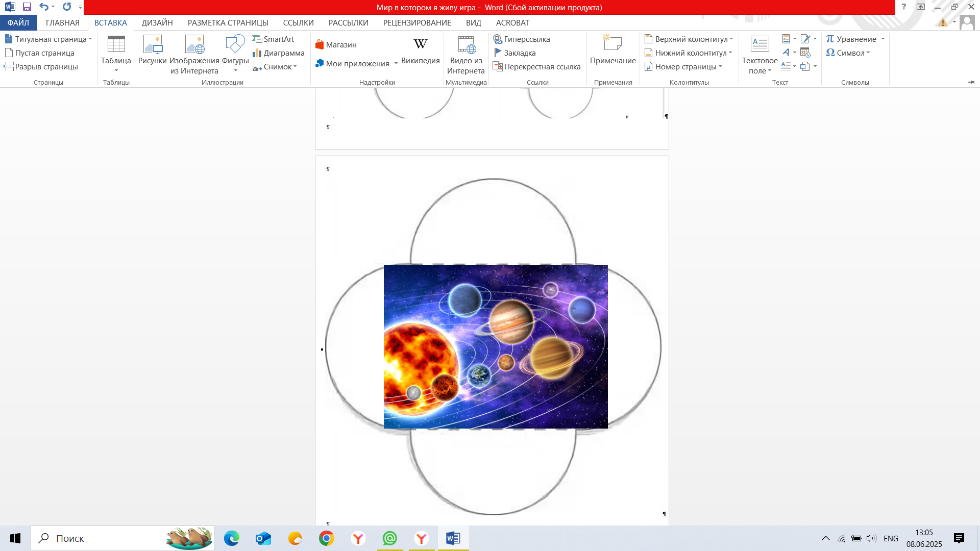Open the ДИЗАЙН ribbon tab
The image size is (980, 551).
coord(157,22)
